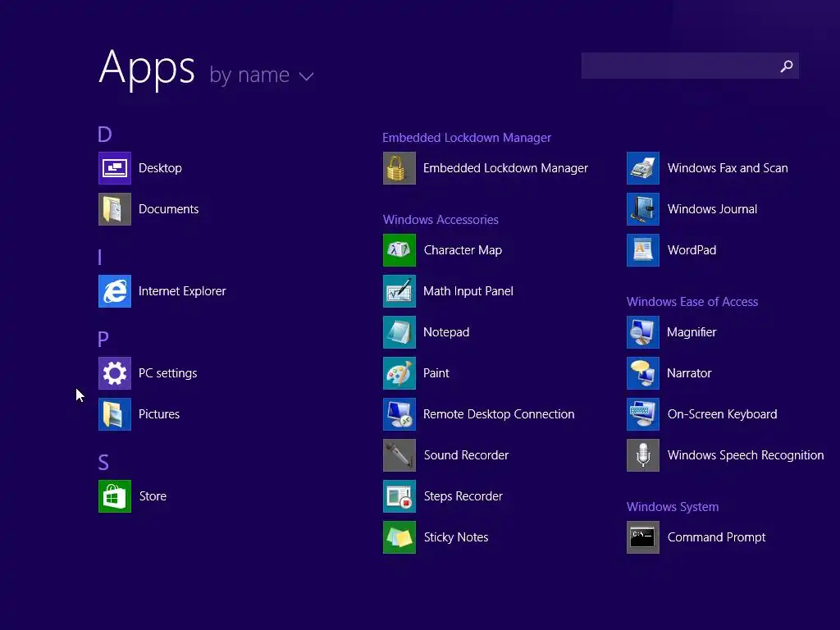Click the 'Steps Recorder' label
The width and height of the screenshot is (840, 630).
click(x=463, y=496)
